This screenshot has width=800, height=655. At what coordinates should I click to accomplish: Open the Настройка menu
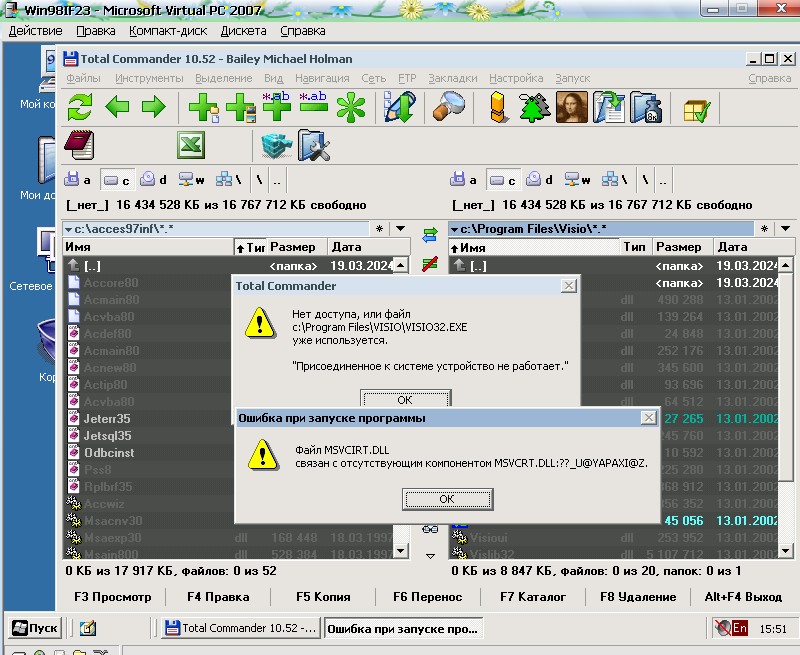[x=516, y=79]
